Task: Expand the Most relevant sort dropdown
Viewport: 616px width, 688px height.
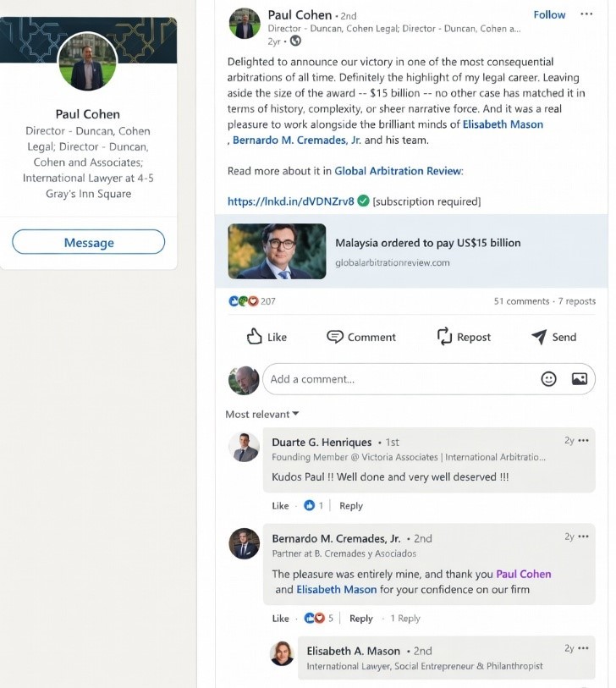Action: click(262, 414)
